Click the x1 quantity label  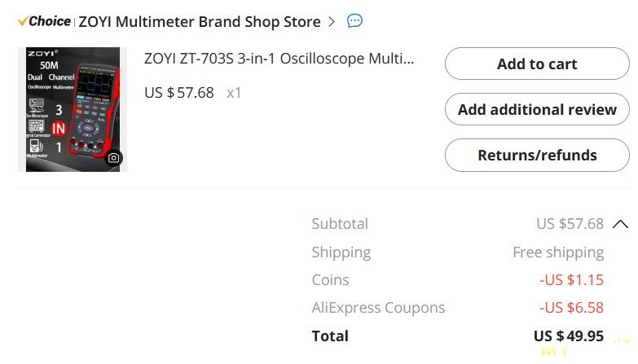[234, 93]
